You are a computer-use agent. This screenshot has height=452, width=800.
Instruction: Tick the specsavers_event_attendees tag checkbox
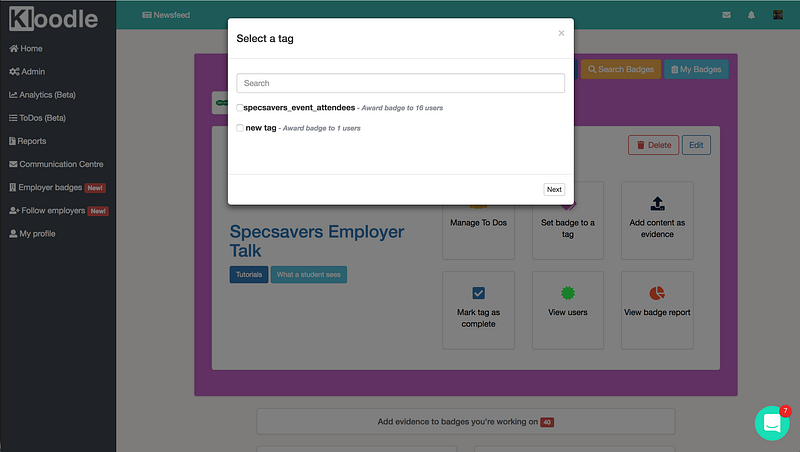point(240,108)
